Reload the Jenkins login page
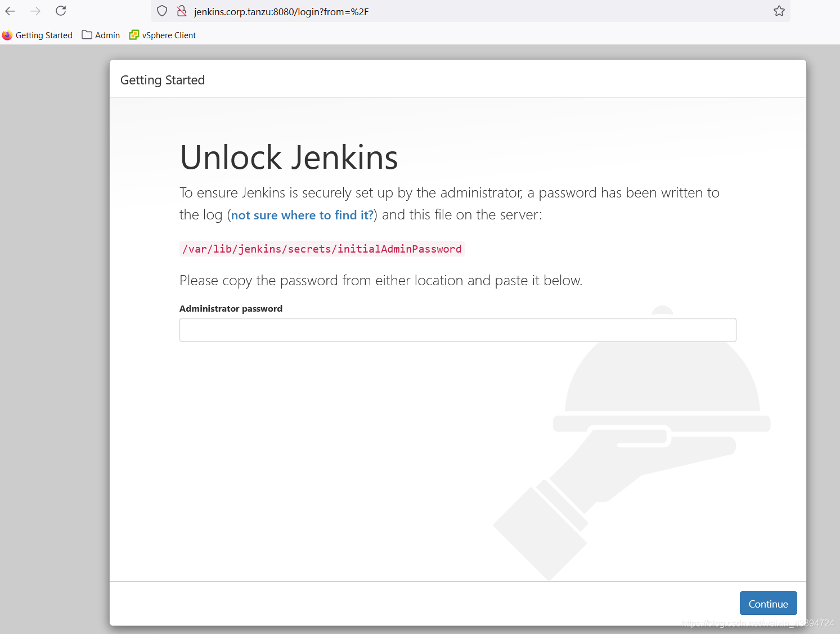The width and height of the screenshot is (840, 634). (x=61, y=11)
